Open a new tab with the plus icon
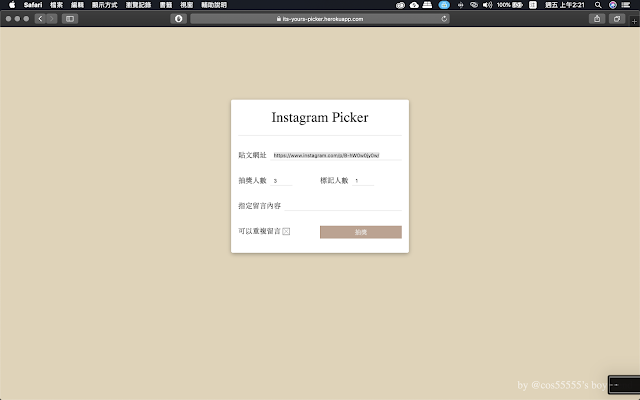The height and width of the screenshot is (400, 640). (x=634, y=21)
